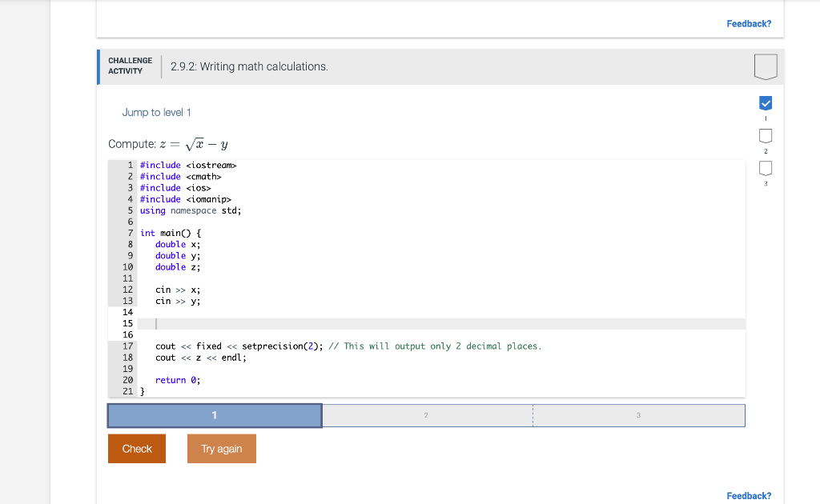Click the 'cin >> y;' line

(178, 301)
